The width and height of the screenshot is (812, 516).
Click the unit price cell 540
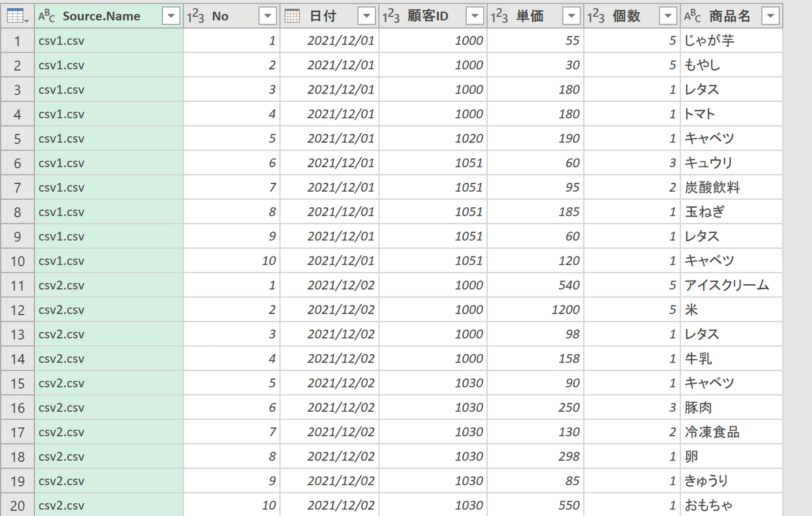pyautogui.click(x=535, y=285)
